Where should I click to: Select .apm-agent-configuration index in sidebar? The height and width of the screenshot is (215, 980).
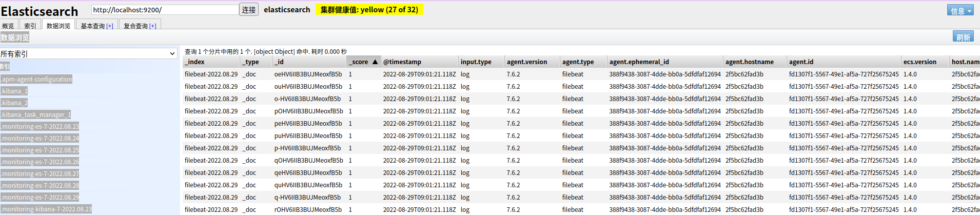36,79
